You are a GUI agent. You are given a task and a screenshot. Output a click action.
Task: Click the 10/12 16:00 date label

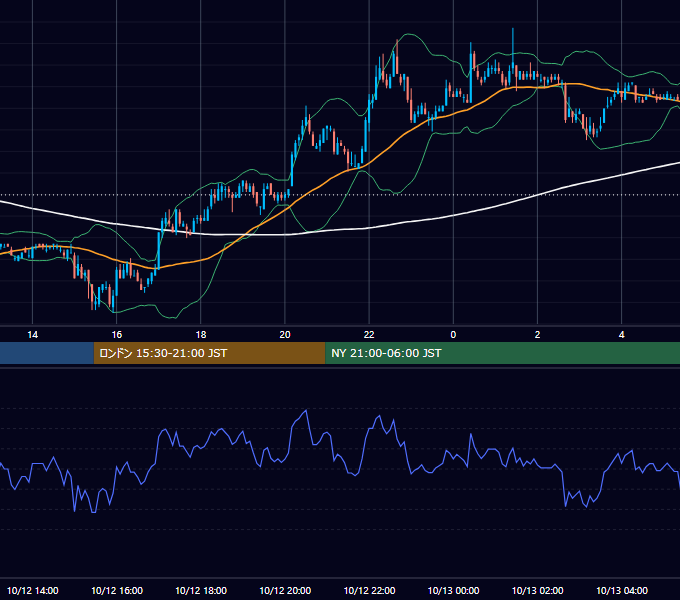(117, 590)
